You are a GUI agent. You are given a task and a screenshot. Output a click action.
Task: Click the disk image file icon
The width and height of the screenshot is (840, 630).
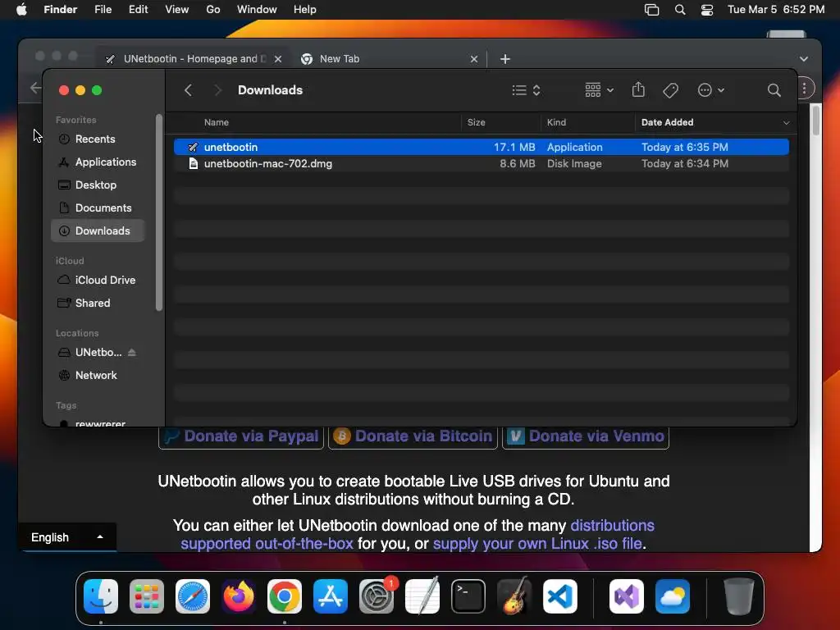coord(194,163)
